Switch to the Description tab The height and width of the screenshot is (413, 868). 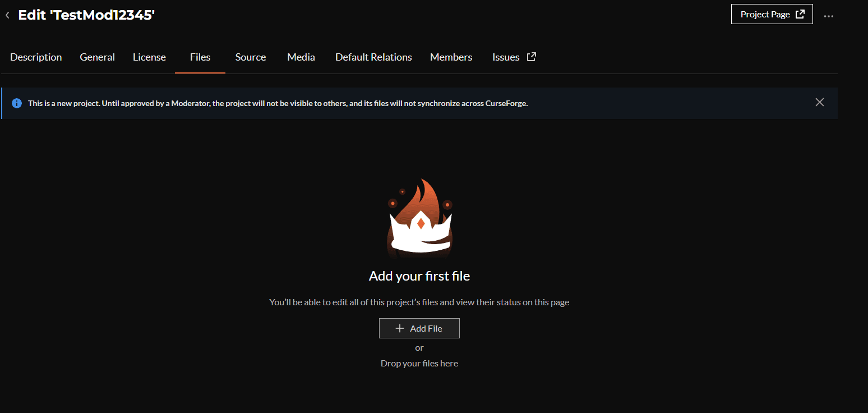[x=36, y=57]
